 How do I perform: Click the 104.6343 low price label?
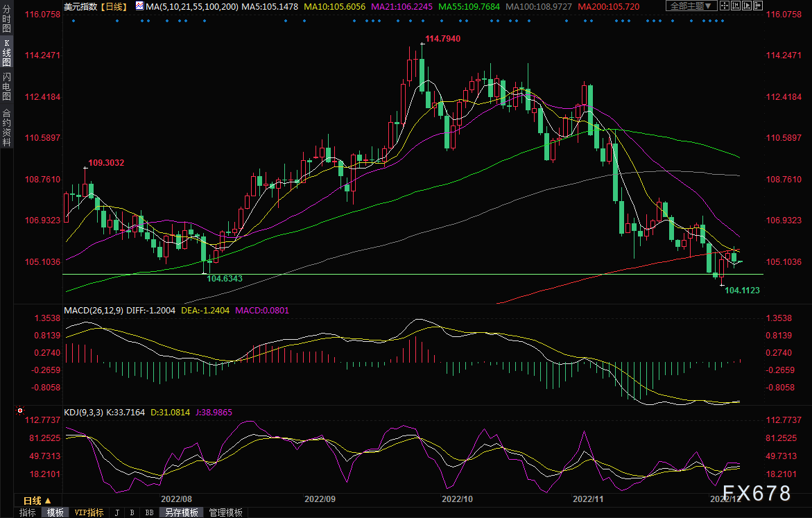tap(225, 279)
